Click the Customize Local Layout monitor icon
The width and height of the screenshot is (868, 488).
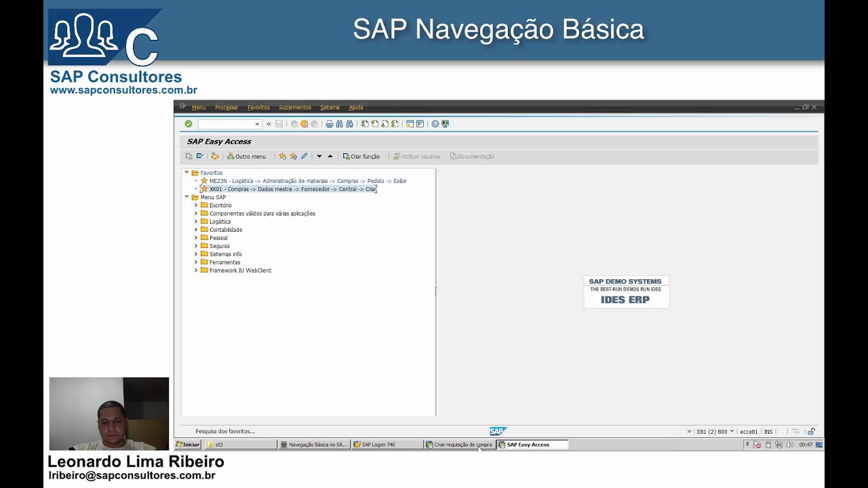pos(445,124)
